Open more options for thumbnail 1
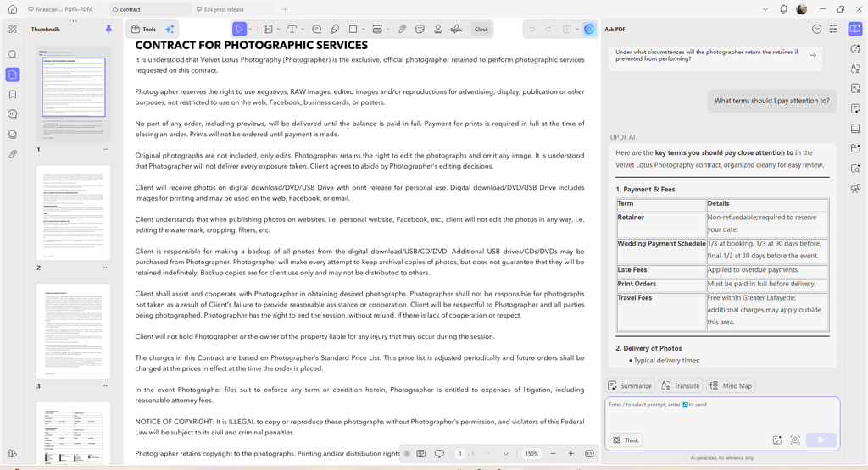 [x=106, y=149]
